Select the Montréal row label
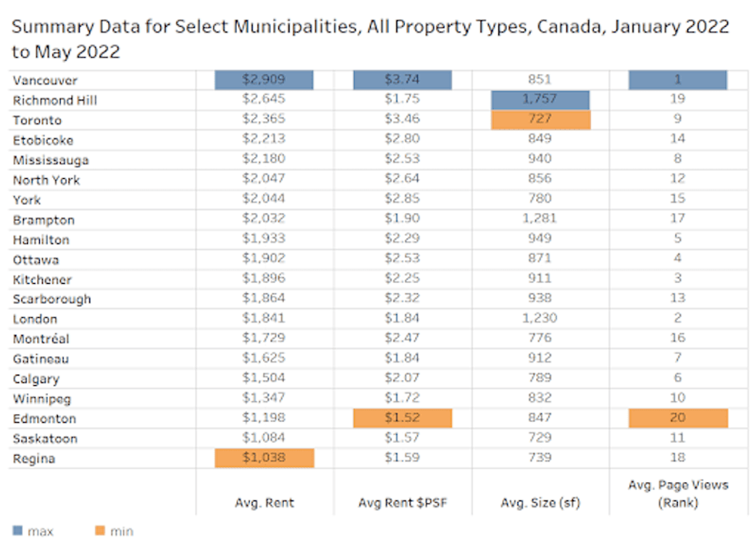 tap(41, 339)
